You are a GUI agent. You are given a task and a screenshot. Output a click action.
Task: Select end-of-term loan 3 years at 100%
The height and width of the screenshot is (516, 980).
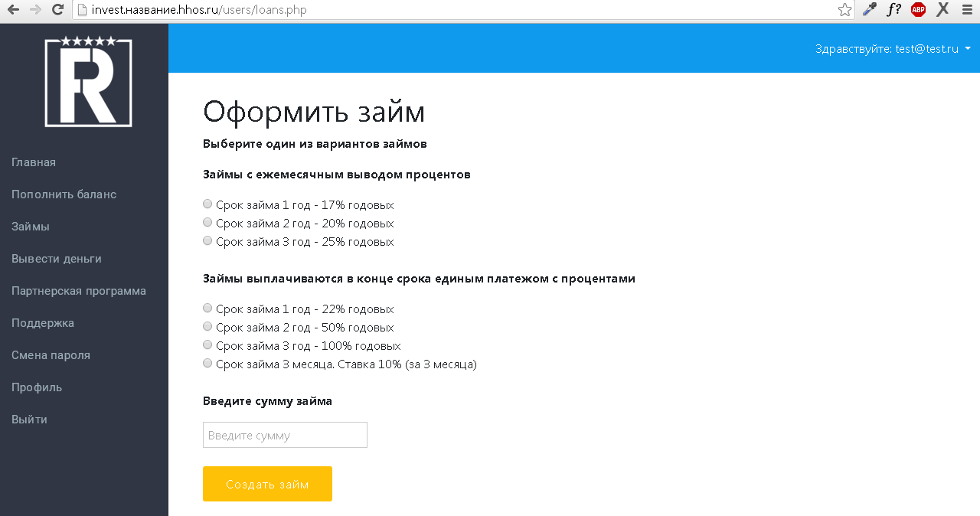[x=207, y=345]
